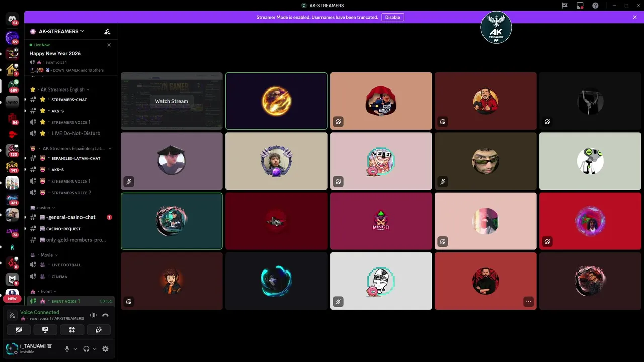Open the voice connection status signal icon
This screenshot has width=644, height=362.
tap(13, 316)
